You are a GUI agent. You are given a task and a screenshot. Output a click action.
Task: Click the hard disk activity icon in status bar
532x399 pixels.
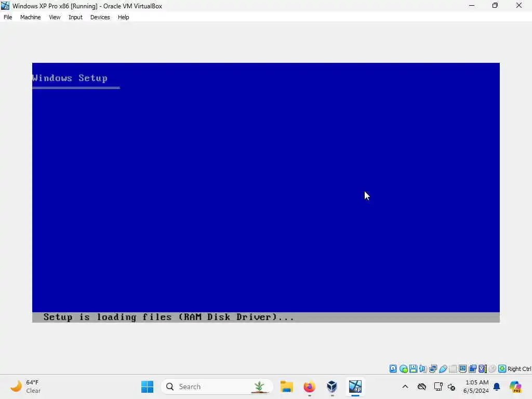(393, 369)
